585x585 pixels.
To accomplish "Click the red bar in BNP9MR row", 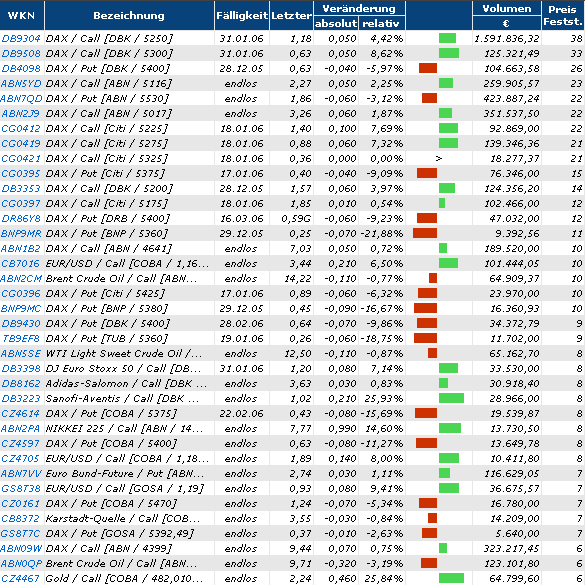I will 425,233.
